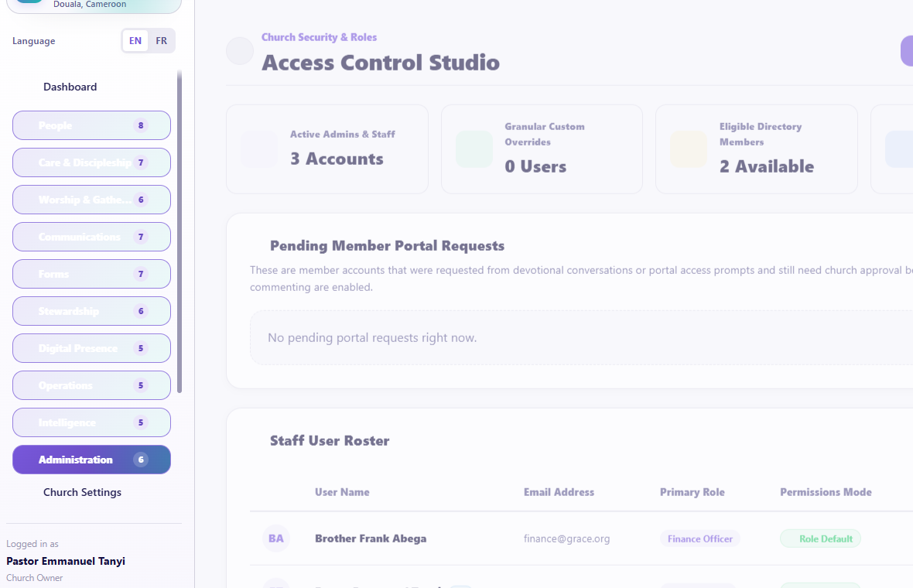The image size is (913, 588).
Task: Select the Brother Frank Abega name
Action: 371,538
